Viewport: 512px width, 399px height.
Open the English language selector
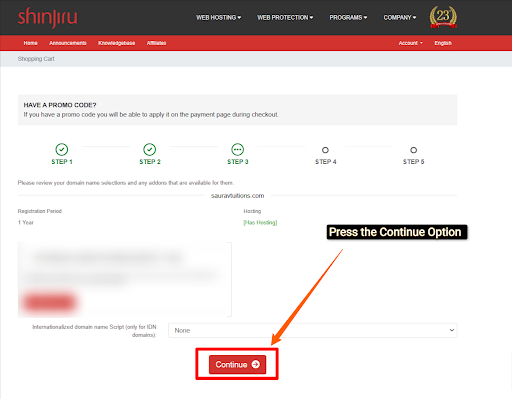coord(443,43)
